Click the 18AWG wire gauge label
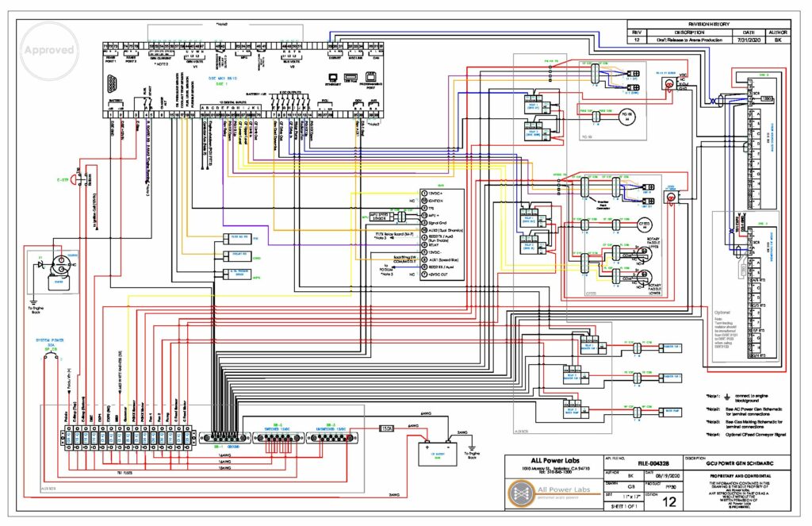 pos(224,467)
